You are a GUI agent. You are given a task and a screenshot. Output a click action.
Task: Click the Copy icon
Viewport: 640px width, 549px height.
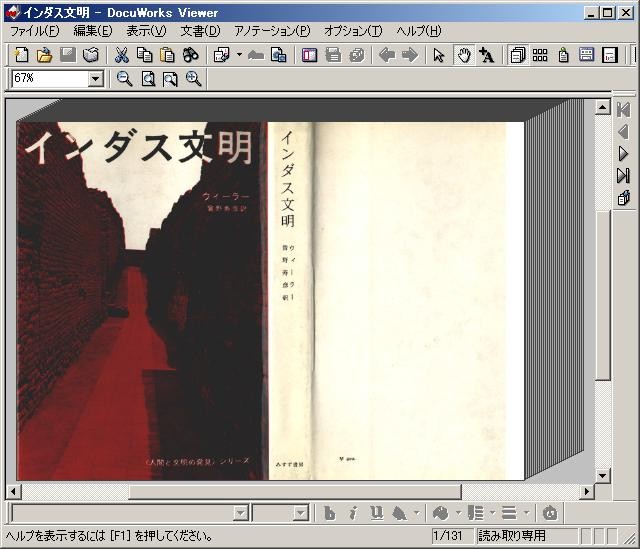[x=144, y=55]
